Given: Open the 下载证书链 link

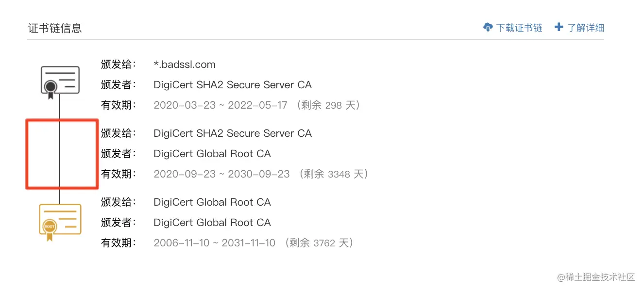Looking at the screenshot, I should (x=519, y=28).
